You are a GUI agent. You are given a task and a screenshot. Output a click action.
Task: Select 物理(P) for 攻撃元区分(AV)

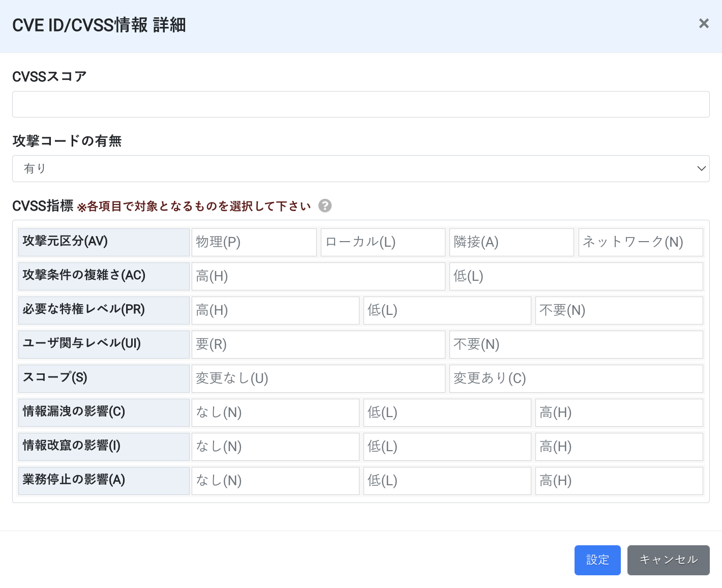254,242
